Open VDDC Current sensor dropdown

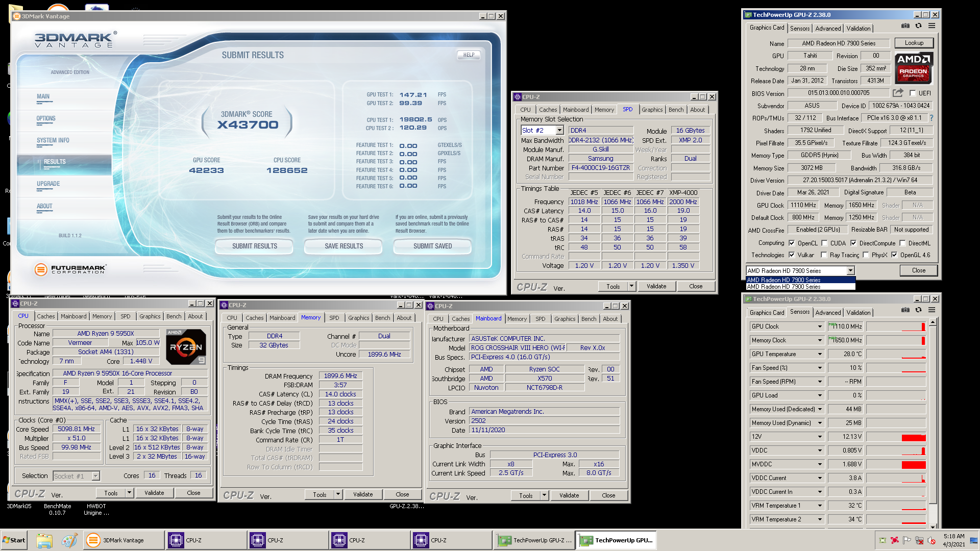click(x=820, y=478)
